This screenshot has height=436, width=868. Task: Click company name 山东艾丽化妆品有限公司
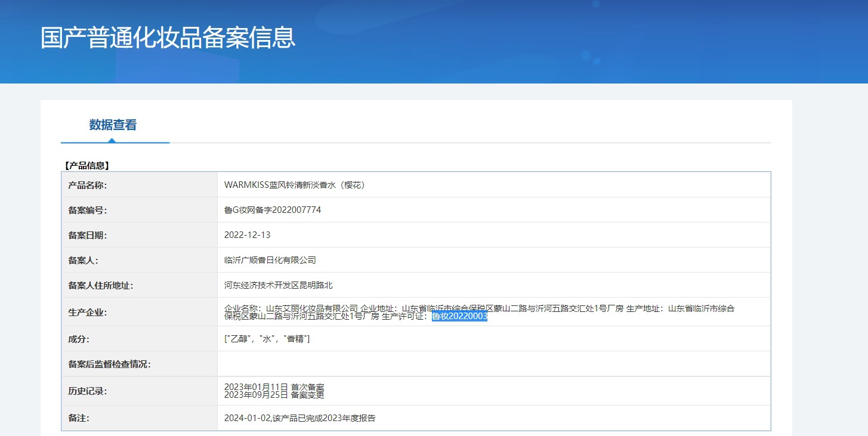[311, 308]
